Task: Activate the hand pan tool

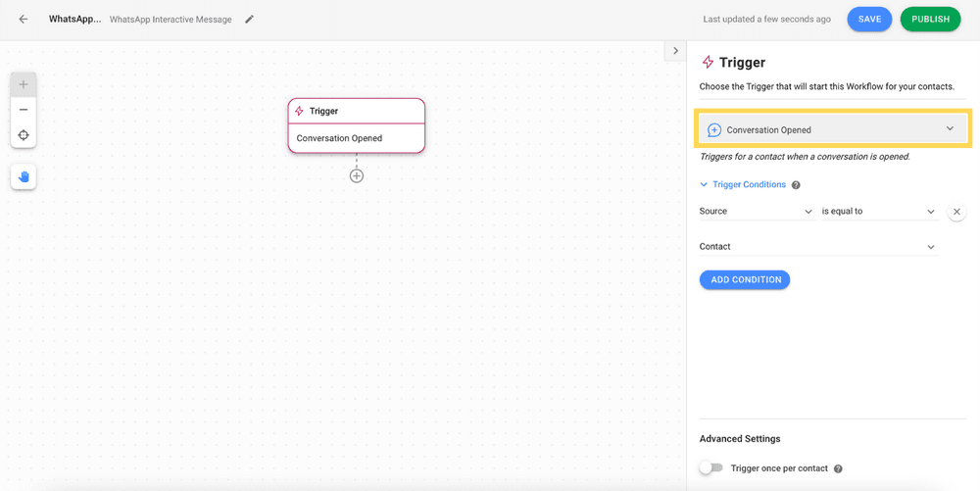Action: pyautogui.click(x=24, y=177)
